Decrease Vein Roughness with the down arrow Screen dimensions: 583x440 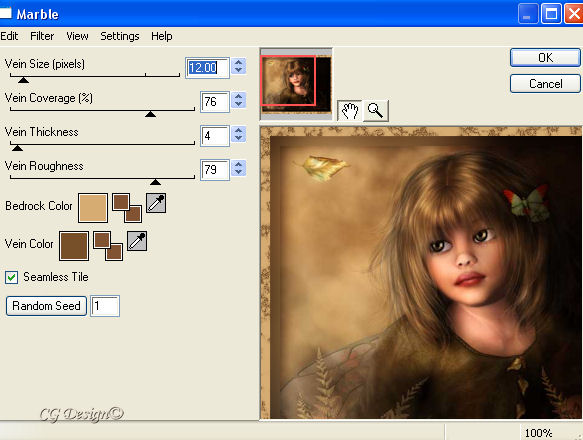239,173
